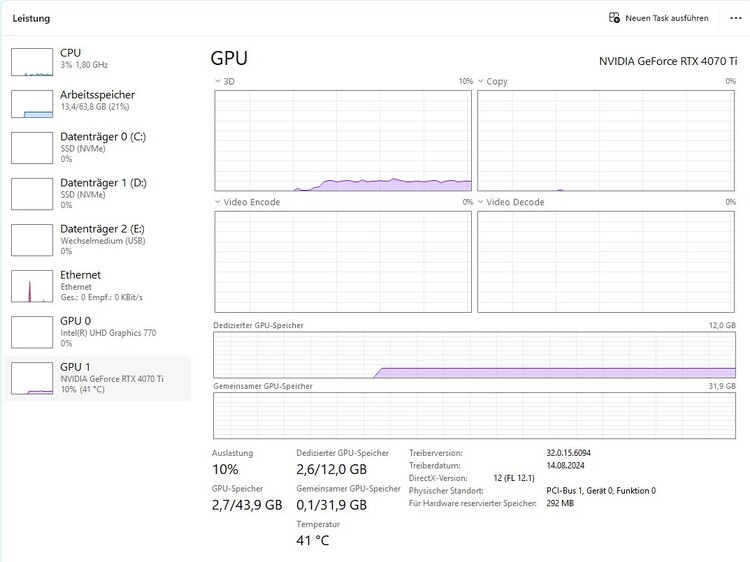Open the Video Decode graph dropdown
Screen dimensions: 750x562
[x=481, y=202]
